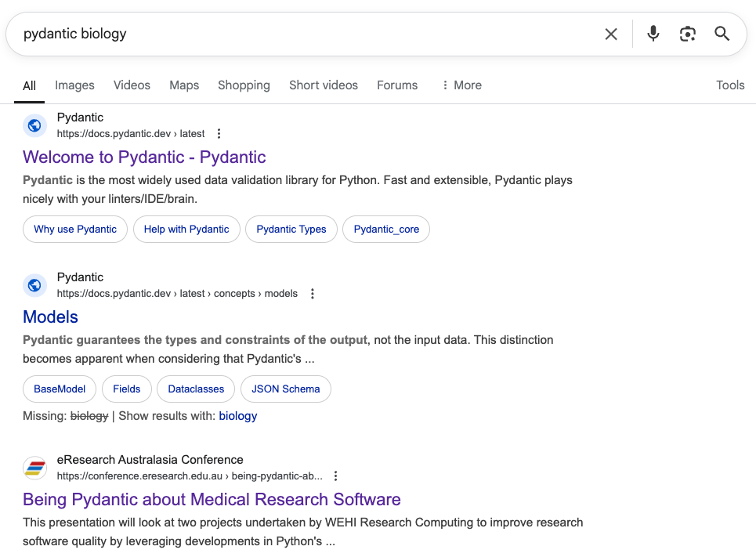Switch to the Forums tab
Screen dimensions: 756x557
coord(397,85)
